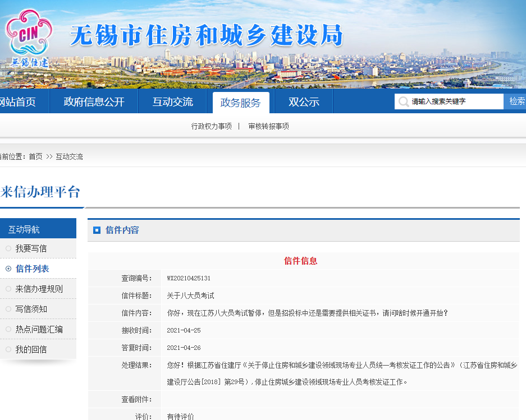Click the 审核转报事项 submenu link

click(269, 126)
